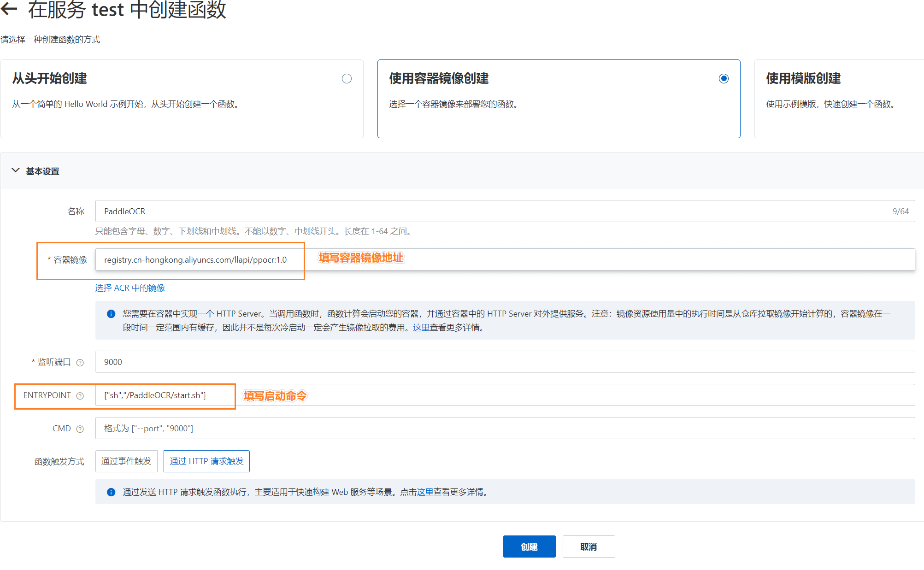Switch to 通过事件触发 trigger option
Screen dimensions: 924x570
126,461
